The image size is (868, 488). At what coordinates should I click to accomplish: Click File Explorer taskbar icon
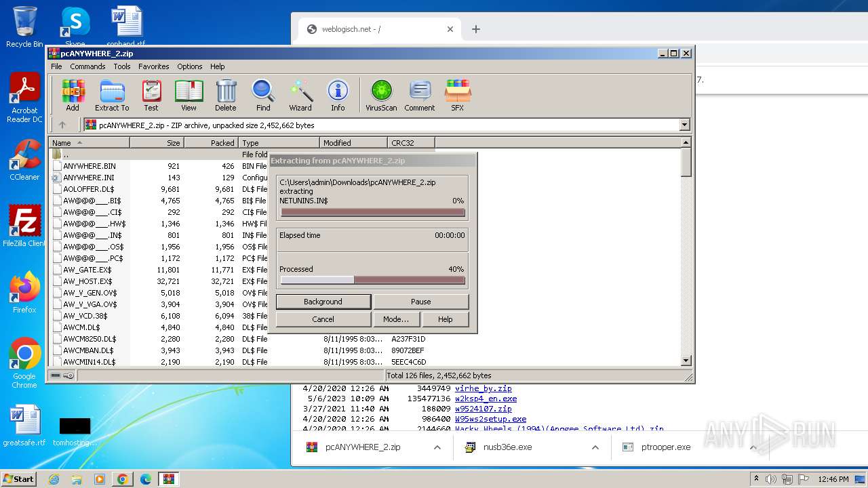click(x=77, y=479)
